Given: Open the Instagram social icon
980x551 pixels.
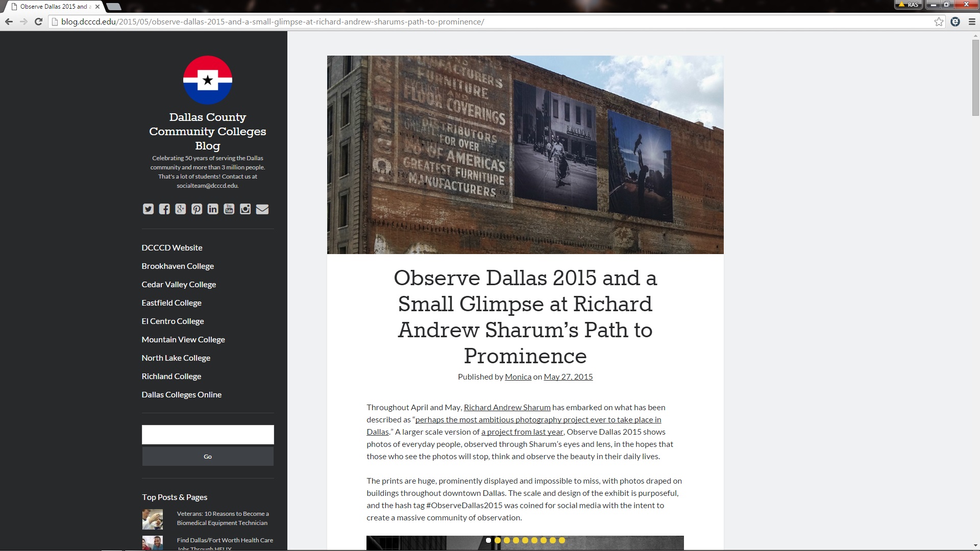Looking at the screenshot, I should click(246, 209).
